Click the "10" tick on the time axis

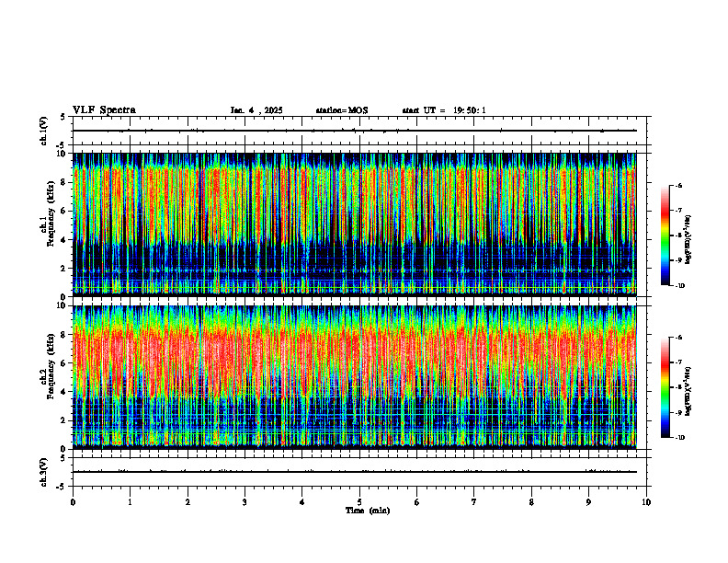[x=646, y=502]
